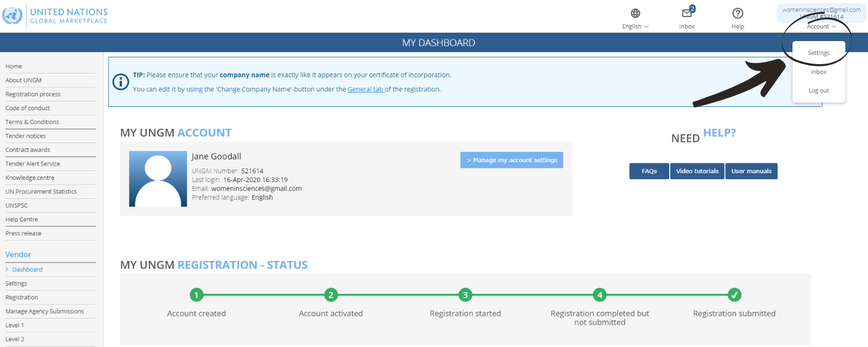Click Last login 16-Apr-2020 text
Viewport: 868px width, 347px height.
coord(240,180)
